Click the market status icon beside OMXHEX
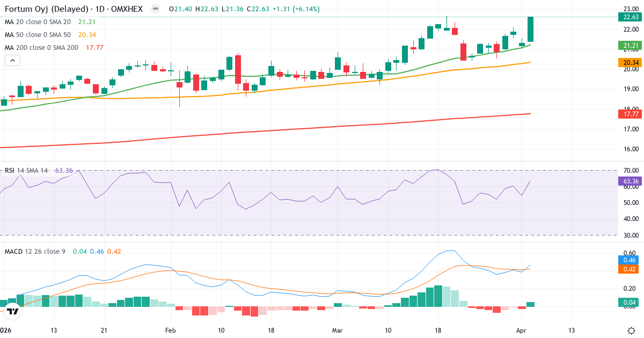Screen dimensions: 644x338 coord(155,9)
